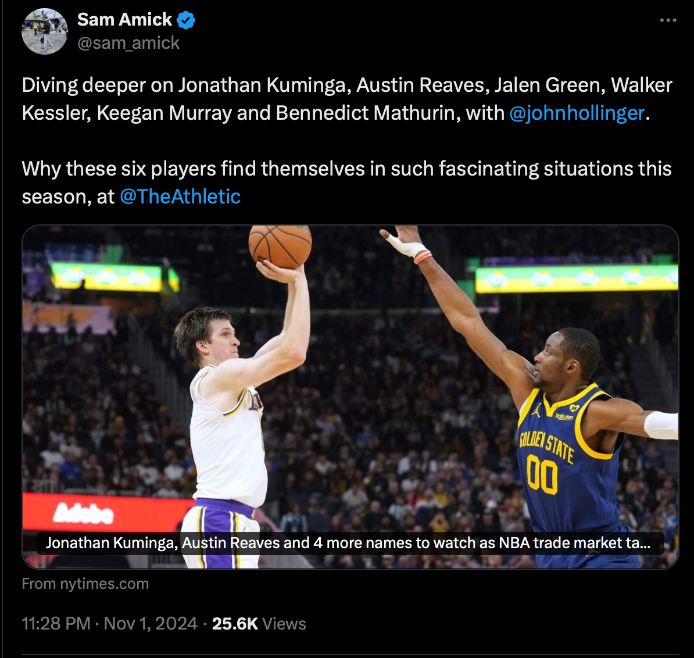Viewport: 694px width, 658px height.
Task: Open the @johnhollinger mention
Action: (577, 113)
